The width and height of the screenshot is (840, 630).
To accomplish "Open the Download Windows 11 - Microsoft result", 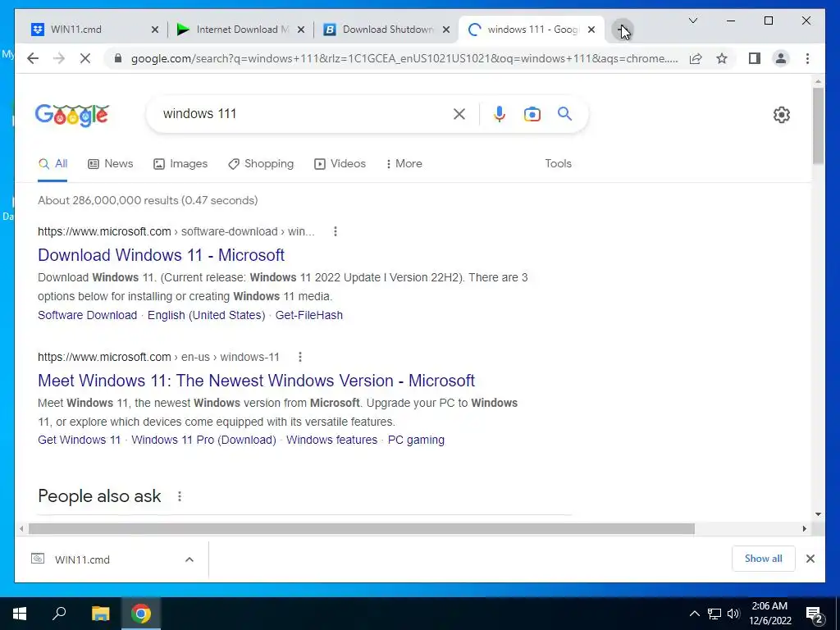I will pyautogui.click(x=162, y=255).
